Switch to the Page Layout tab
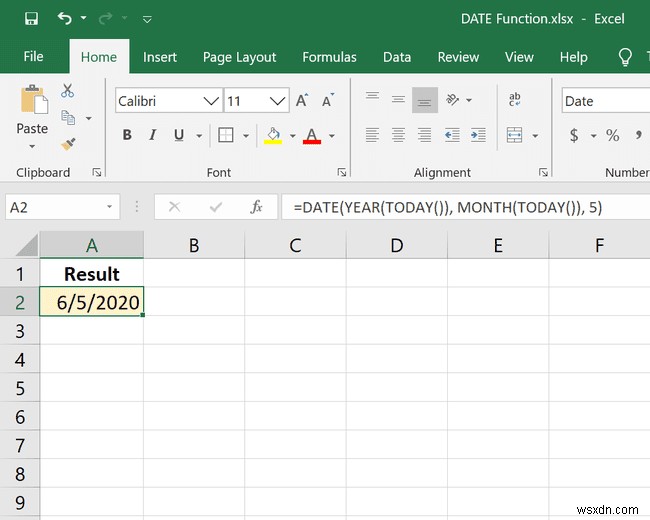The height and width of the screenshot is (520, 650). click(x=239, y=57)
